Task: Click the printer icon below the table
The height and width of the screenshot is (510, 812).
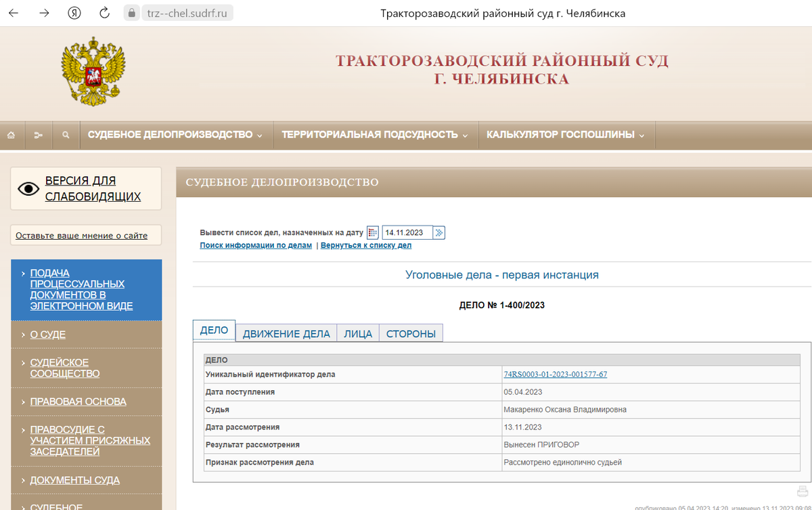Action: [x=803, y=492]
